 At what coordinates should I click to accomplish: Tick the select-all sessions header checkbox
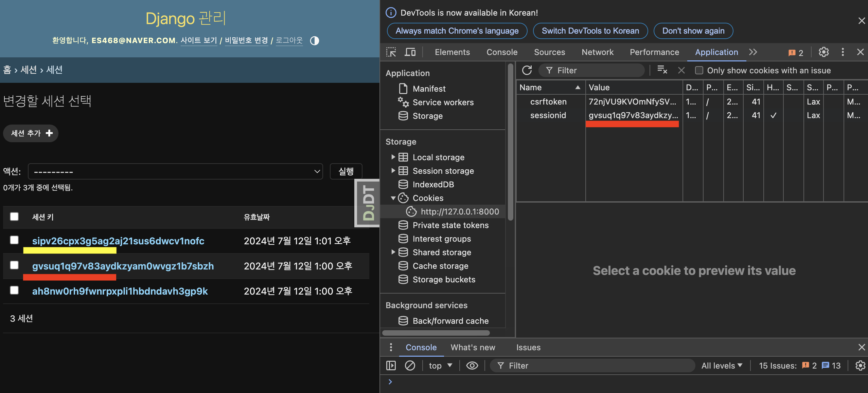click(x=14, y=217)
